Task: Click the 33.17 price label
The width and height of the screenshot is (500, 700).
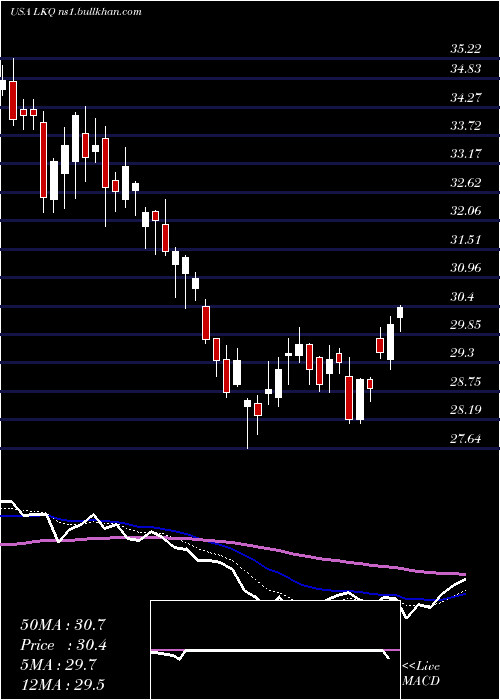Action: pos(466,154)
